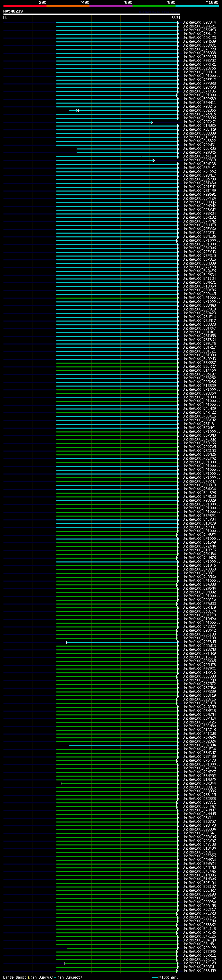Select hit label UniRef100_A8BU59
This screenshot has height=980, width=222.
click(199, 971)
